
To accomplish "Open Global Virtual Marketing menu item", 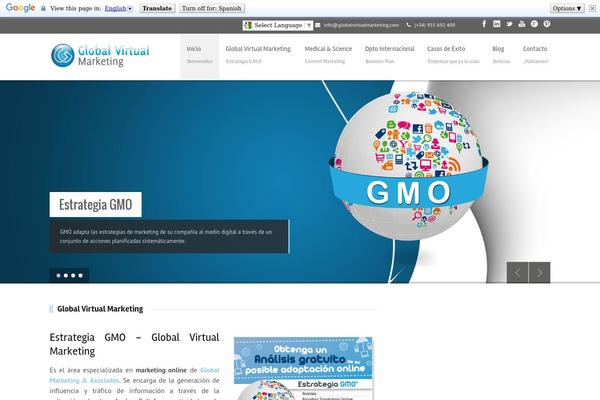I will 258,54.
